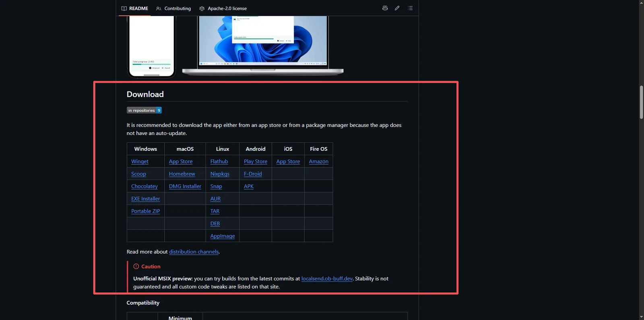This screenshot has width=644, height=320.
Task: Open the APK download link
Action: [249, 187]
